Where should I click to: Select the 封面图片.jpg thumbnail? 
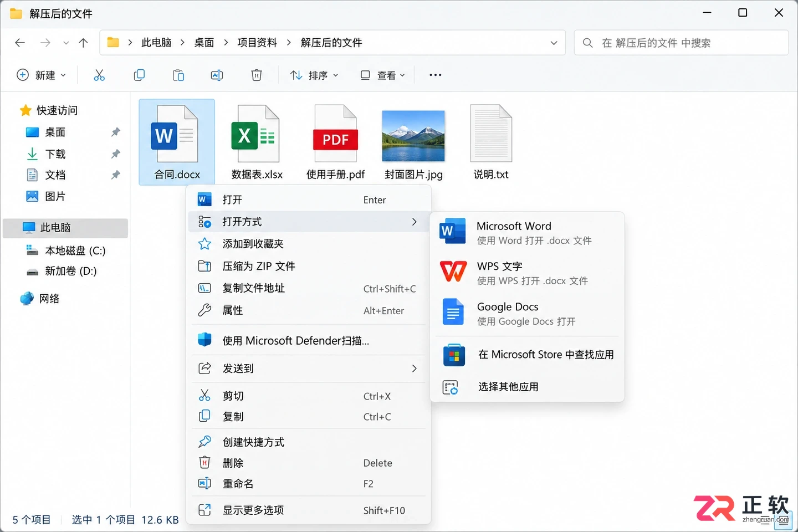click(x=413, y=142)
